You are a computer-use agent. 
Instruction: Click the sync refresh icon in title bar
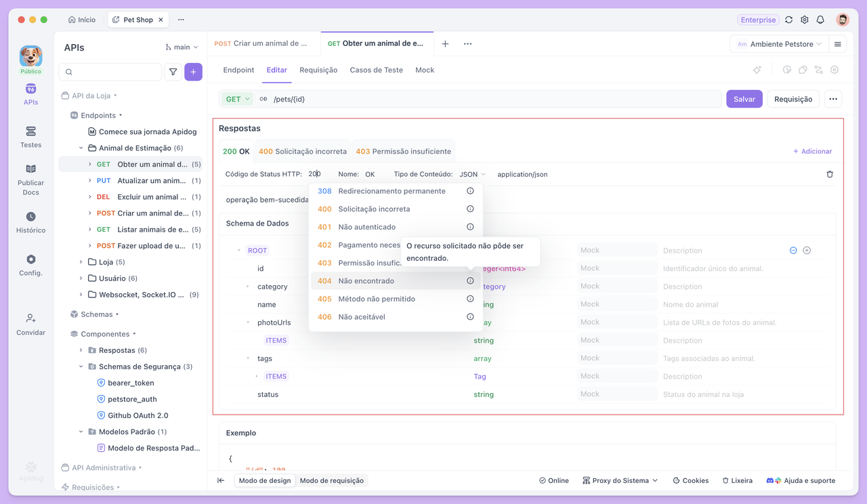pyautogui.click(x=788, y=20)
